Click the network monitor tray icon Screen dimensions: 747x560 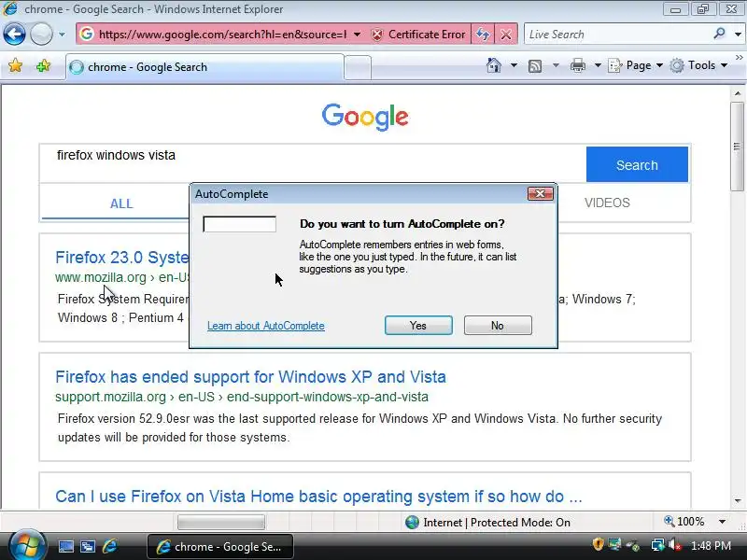tap(615, 544)
